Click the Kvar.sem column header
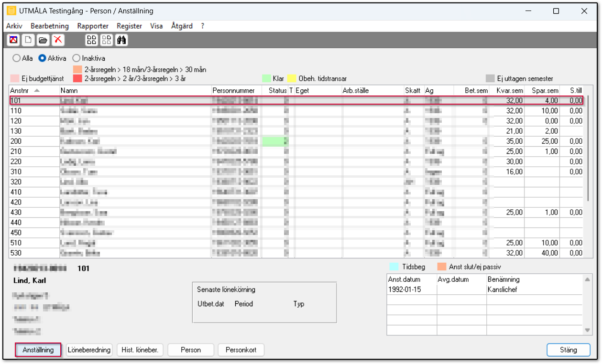This screenshot has height=364, width=602. coord(507,90)
